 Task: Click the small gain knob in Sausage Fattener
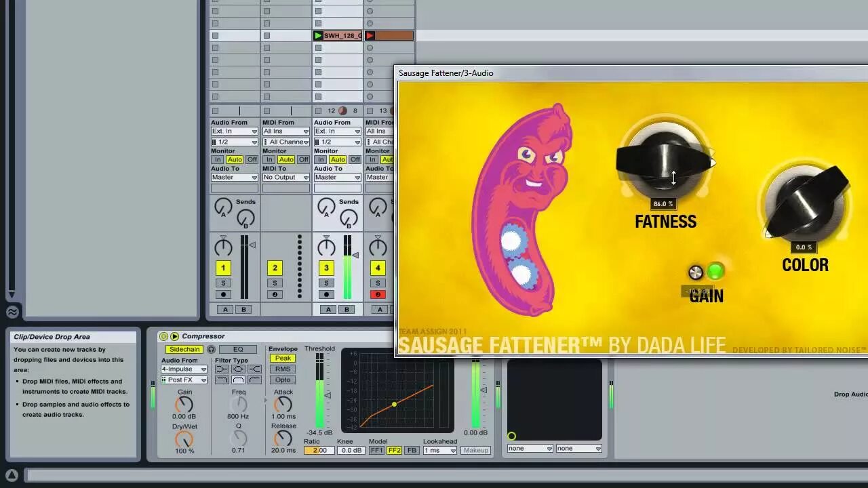pyautogui.click(x=696, y=272)
